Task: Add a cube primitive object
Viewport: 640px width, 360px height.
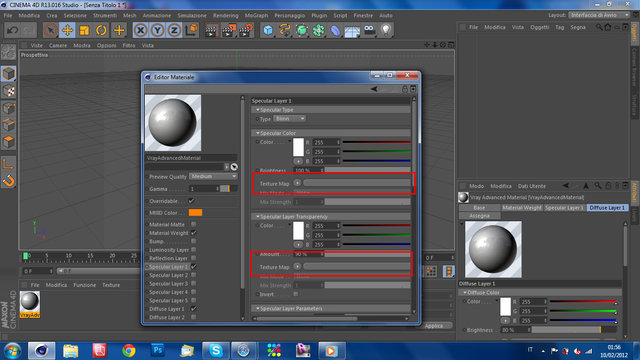Action: coord(268,30)
